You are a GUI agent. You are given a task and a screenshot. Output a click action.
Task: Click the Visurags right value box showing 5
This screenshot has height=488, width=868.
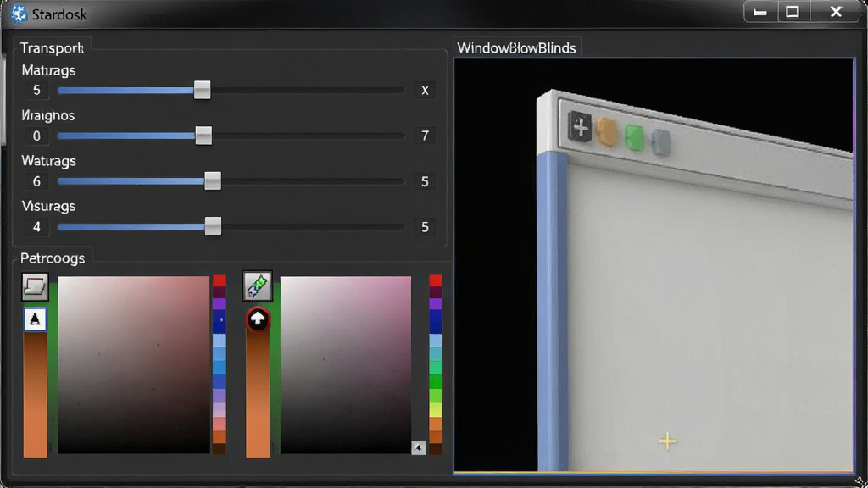425,226
